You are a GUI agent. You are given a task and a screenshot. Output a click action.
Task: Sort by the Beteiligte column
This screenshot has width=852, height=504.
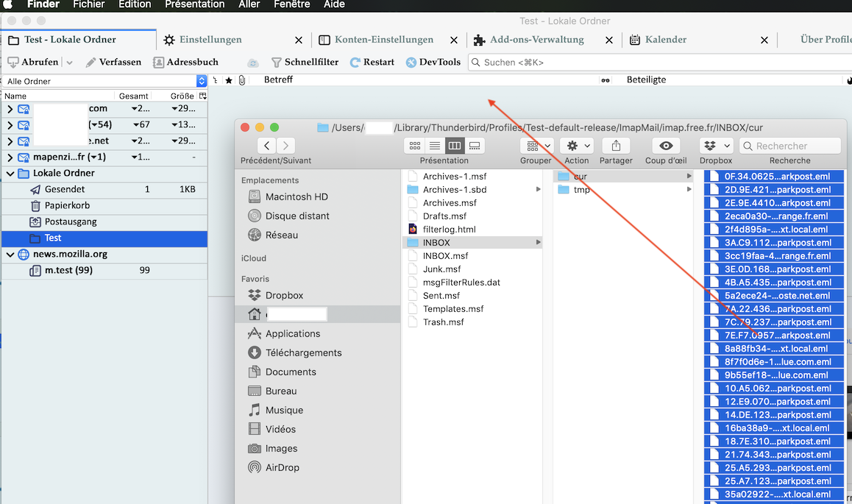646,79
